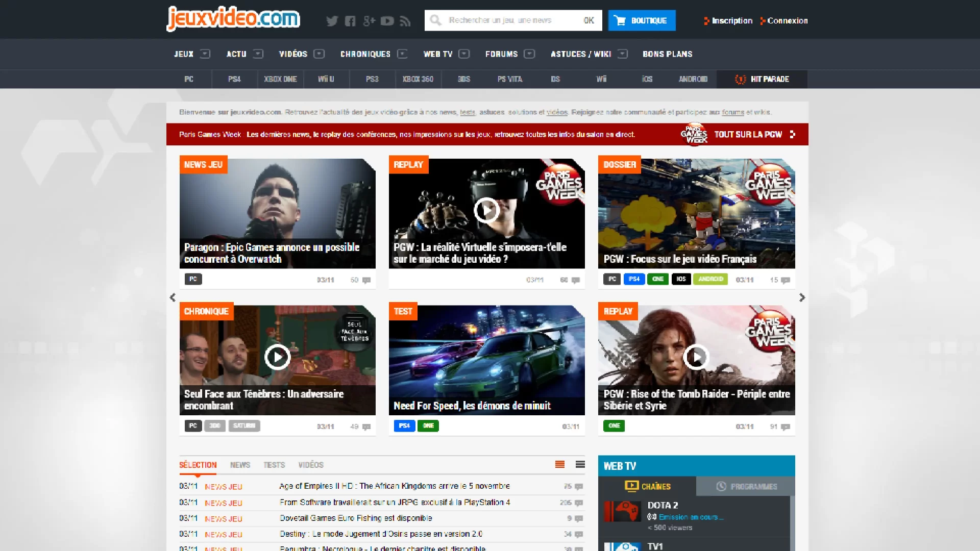Click the Chaînes TV icon
This screenshot has width=980, height=551.
click(631, 486)
